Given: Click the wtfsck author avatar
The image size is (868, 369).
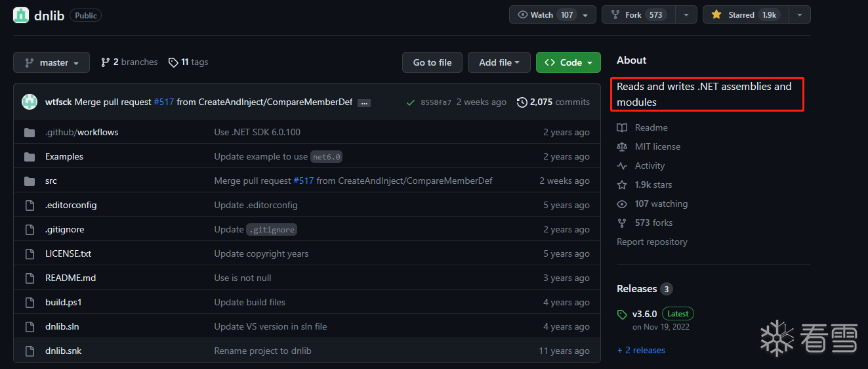Looking at the screenshot, I should 30,102.
